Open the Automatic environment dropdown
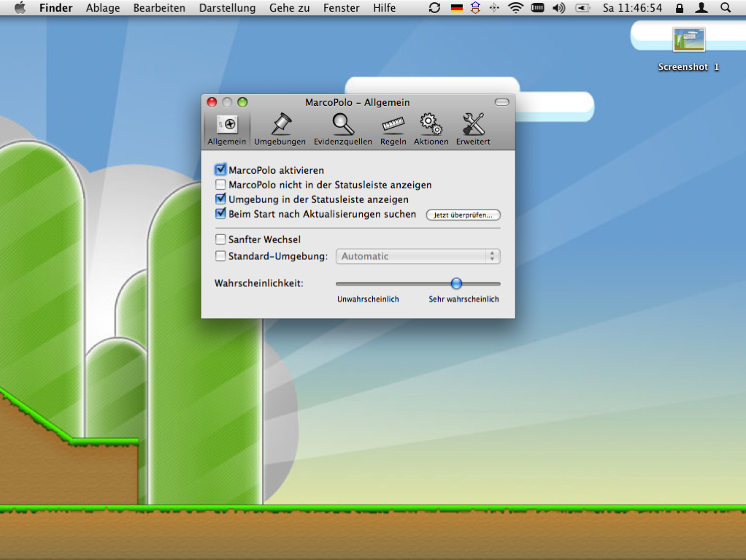 click(x=418, y=256)
